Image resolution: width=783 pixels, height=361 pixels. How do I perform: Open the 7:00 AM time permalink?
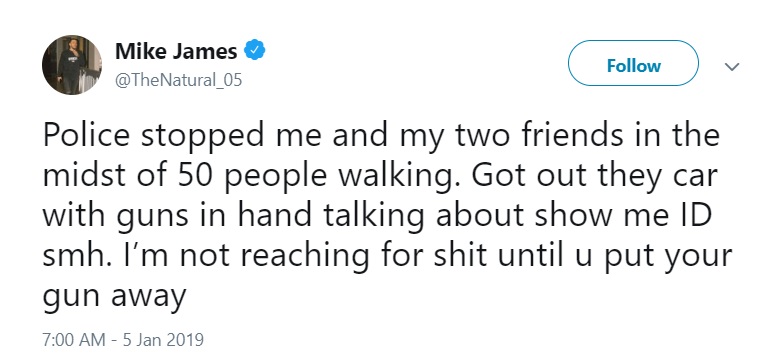click(x=74, y=340)
